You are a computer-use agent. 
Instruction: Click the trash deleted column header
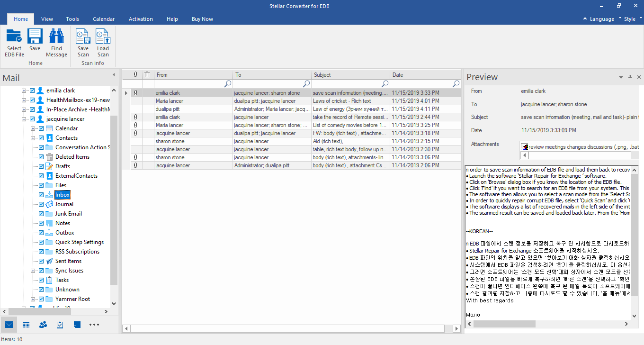point(147,74)
